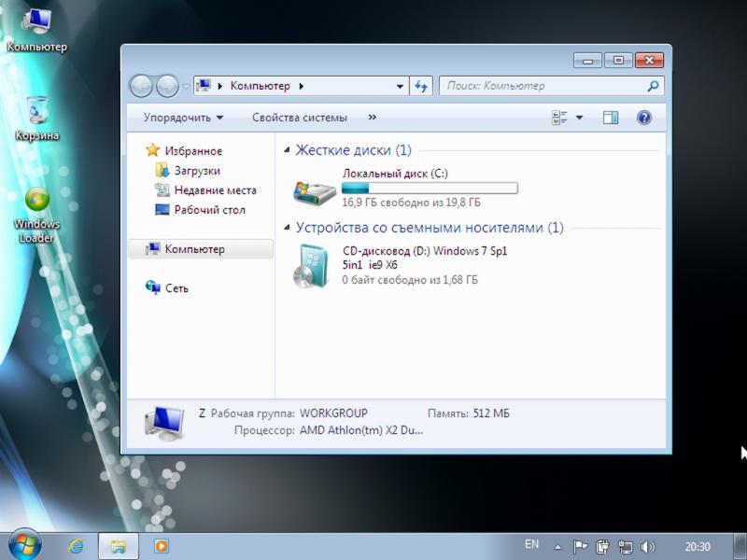Open the Local Disk (C:) drive icon

[x=313, y=191]
